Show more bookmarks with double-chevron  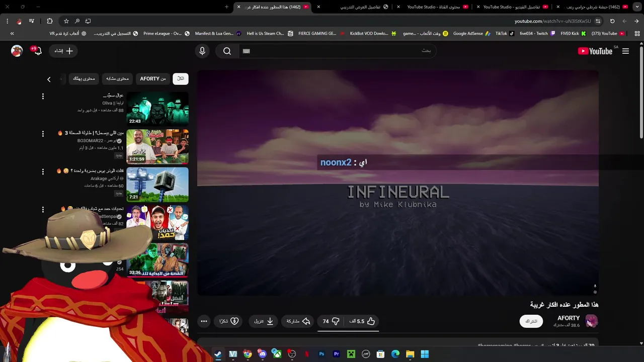[x=12, y=34]
